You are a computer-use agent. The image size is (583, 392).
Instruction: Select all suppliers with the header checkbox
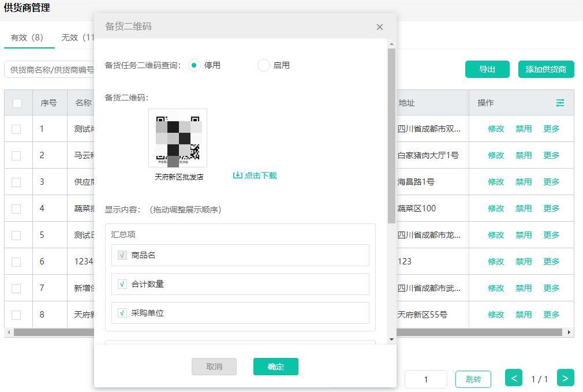17,103
